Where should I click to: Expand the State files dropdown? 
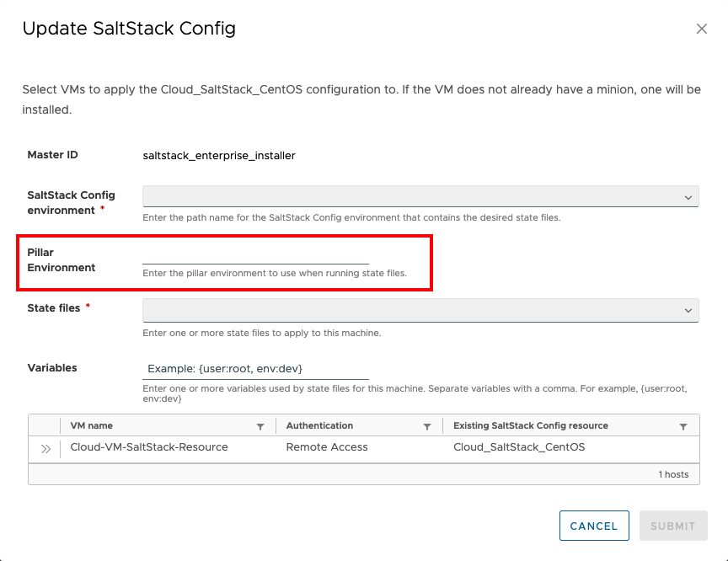pyautogui.click(x=420, y=310)
